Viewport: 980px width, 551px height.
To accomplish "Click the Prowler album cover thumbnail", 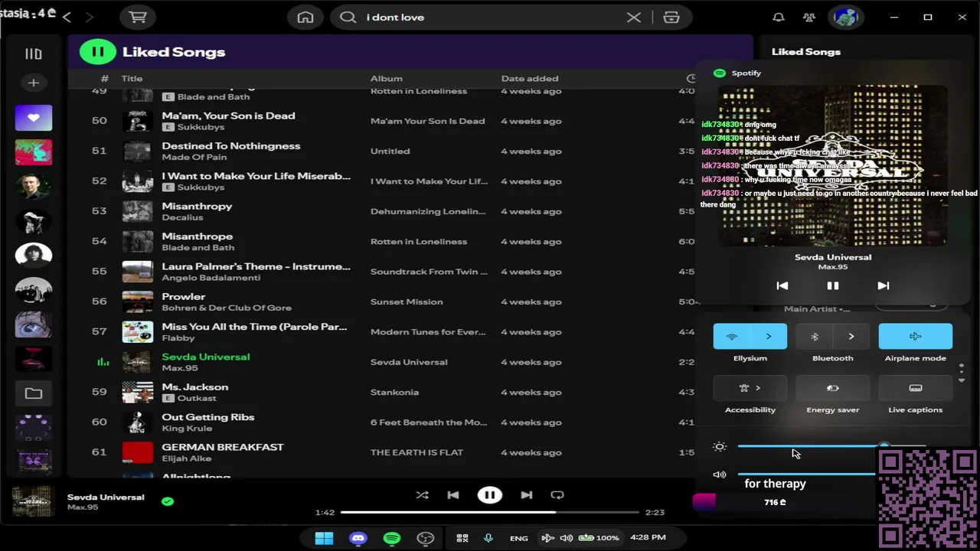I will [138, 302].
